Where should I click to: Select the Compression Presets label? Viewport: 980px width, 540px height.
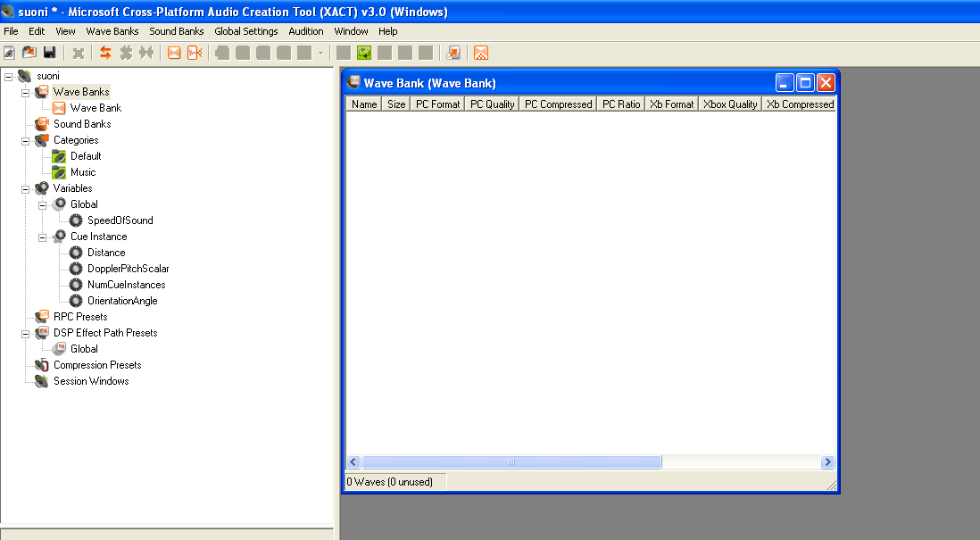[x=97, y=365]
